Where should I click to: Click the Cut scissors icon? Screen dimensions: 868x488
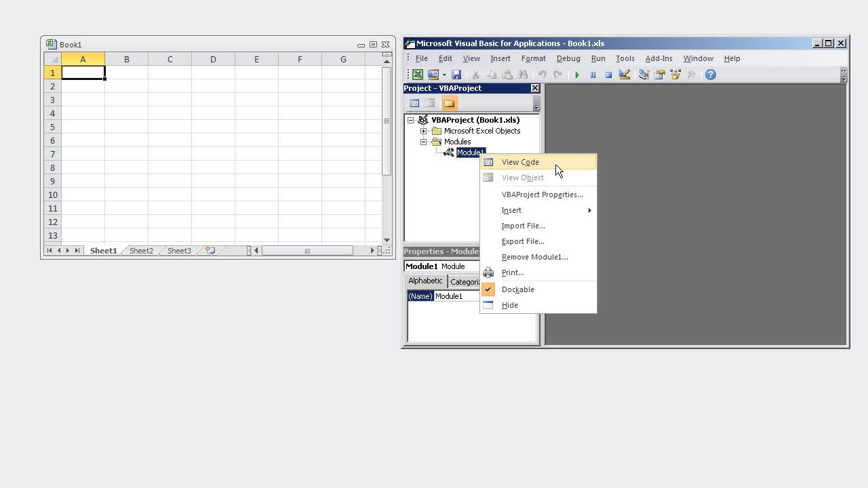coord(476,75)
